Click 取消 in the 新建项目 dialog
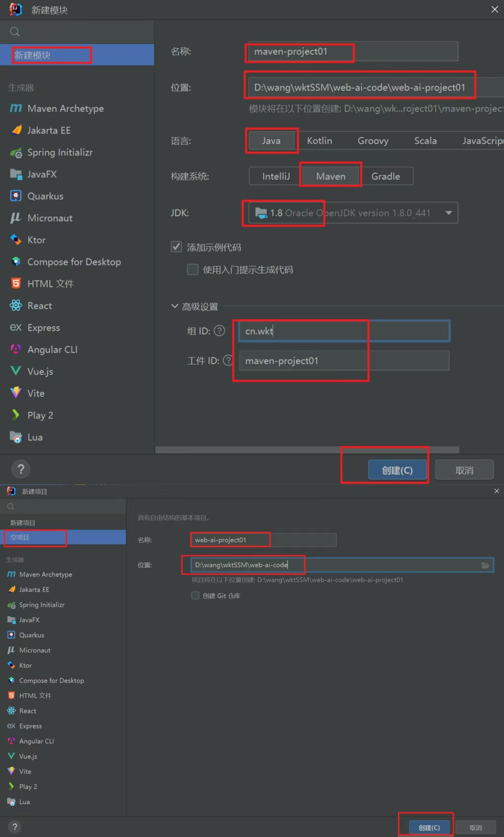504x837 pixels. click(475, 828)
